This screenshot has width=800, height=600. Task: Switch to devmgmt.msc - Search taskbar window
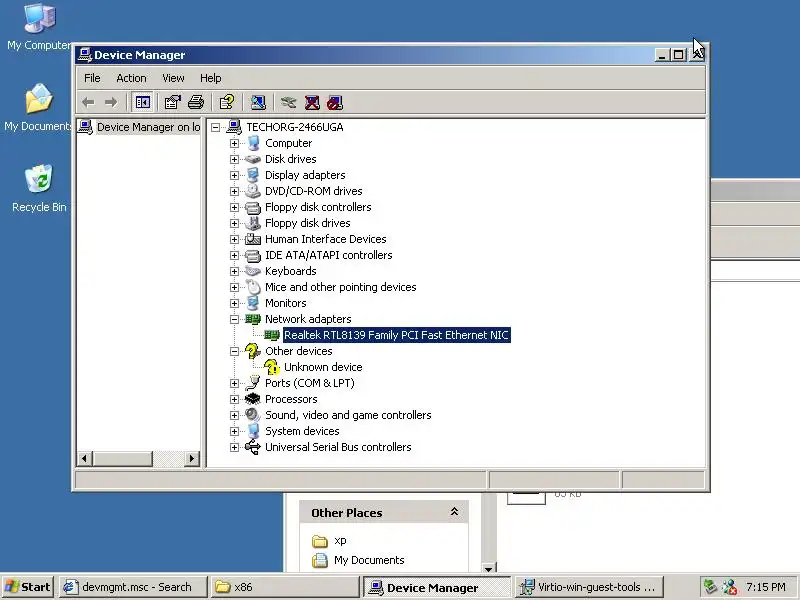coord(133,587)
